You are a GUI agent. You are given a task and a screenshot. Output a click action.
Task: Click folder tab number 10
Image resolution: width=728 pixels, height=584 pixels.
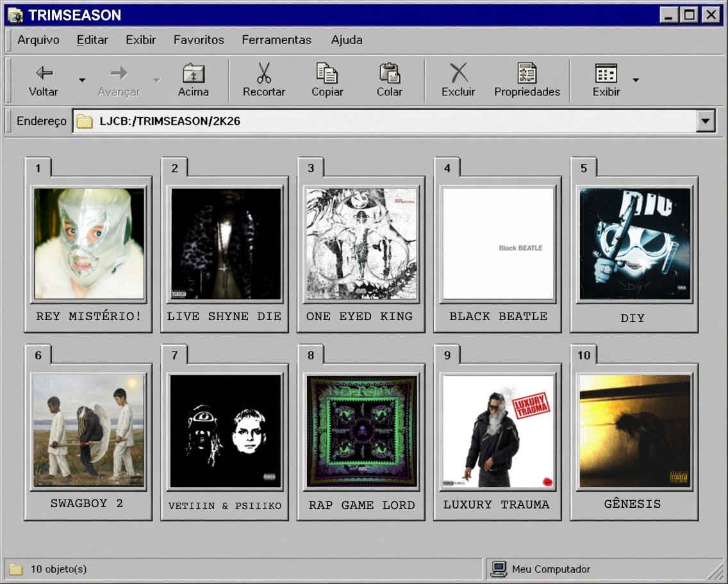[x=584, y=355]
